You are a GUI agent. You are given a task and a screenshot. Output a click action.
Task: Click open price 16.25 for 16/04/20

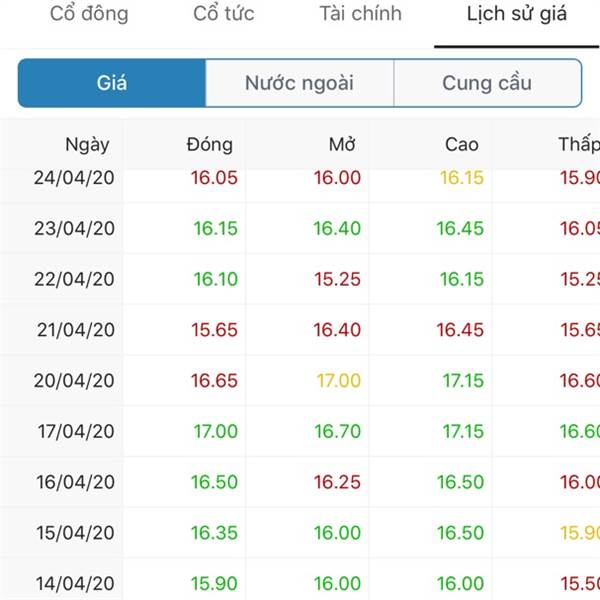338,482
